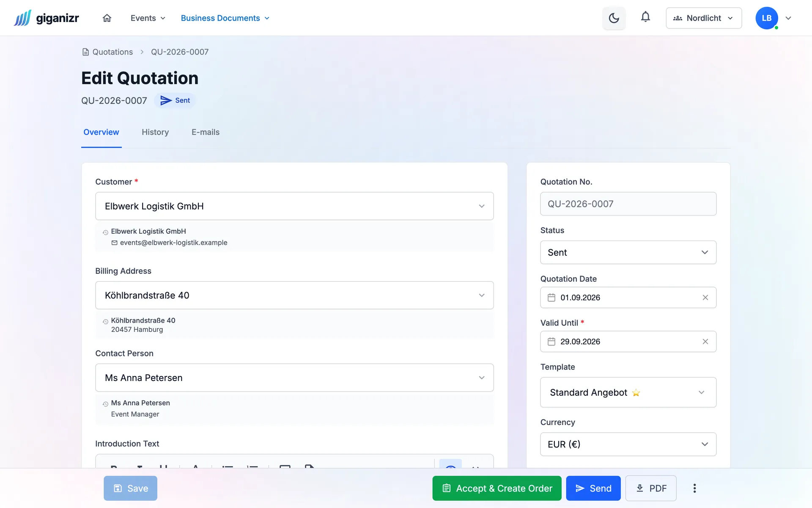Viewport: 812px width, 508px height.
Task: Open the Nordlicht organization switcher
Action: (x=704, y=18)
